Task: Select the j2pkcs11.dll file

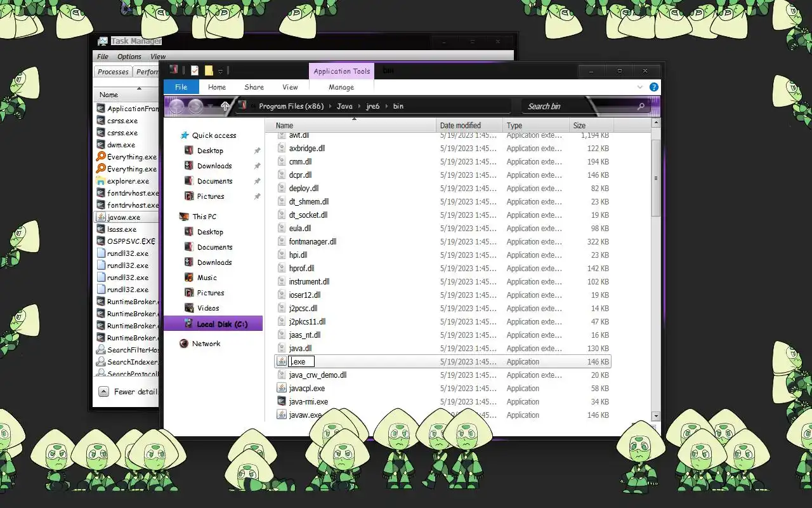Action: (307, 321)
